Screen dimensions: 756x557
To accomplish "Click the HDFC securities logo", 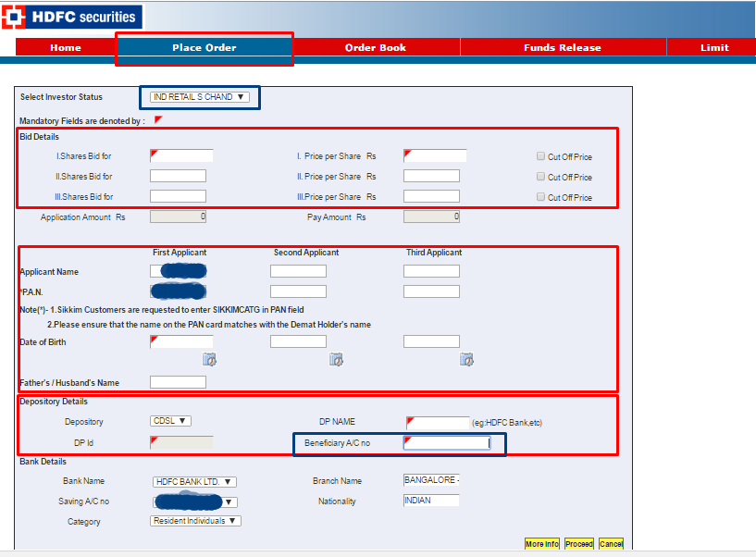I will (x=72, y=17).
